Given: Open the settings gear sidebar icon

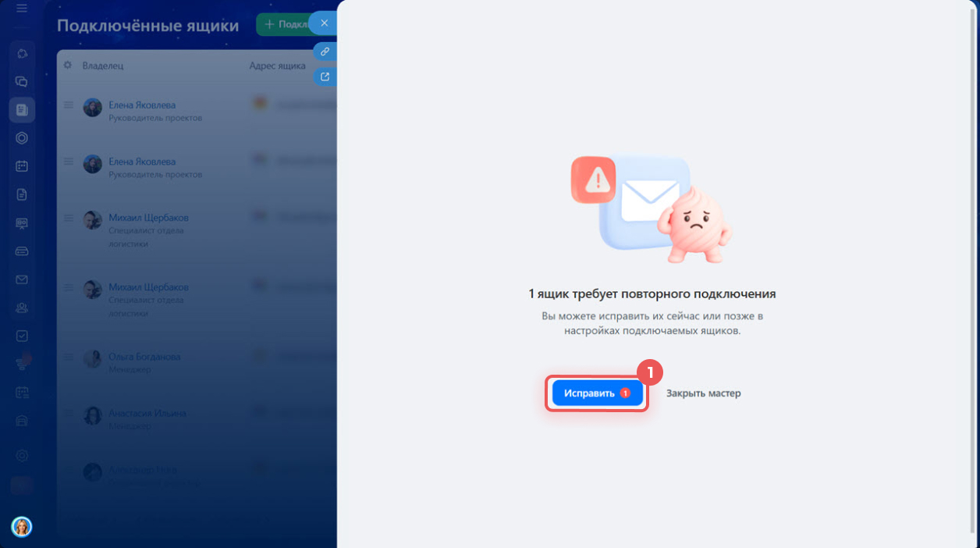Looking at the screenshot, I should [22, 456].
